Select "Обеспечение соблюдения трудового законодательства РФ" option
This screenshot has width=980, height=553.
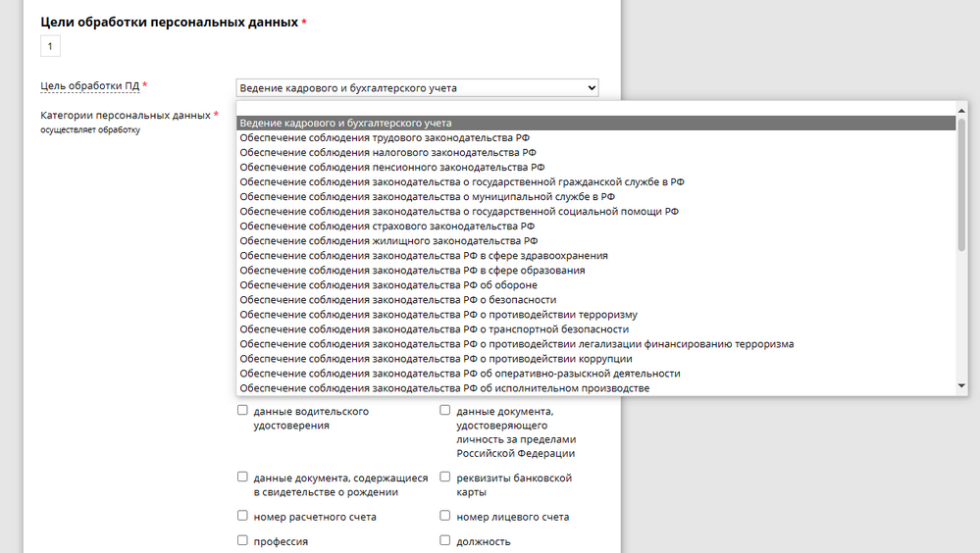pos(387,138)
